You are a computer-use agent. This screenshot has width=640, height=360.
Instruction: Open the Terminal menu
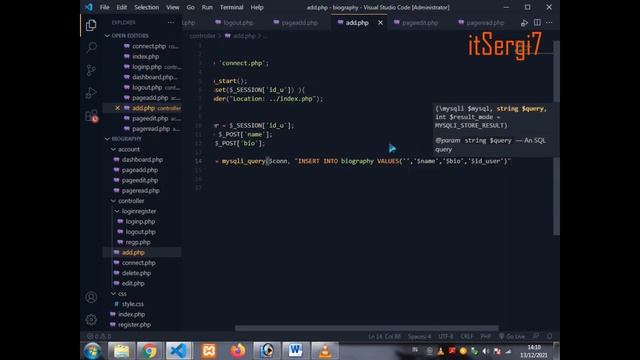click(x=231, y=7)
